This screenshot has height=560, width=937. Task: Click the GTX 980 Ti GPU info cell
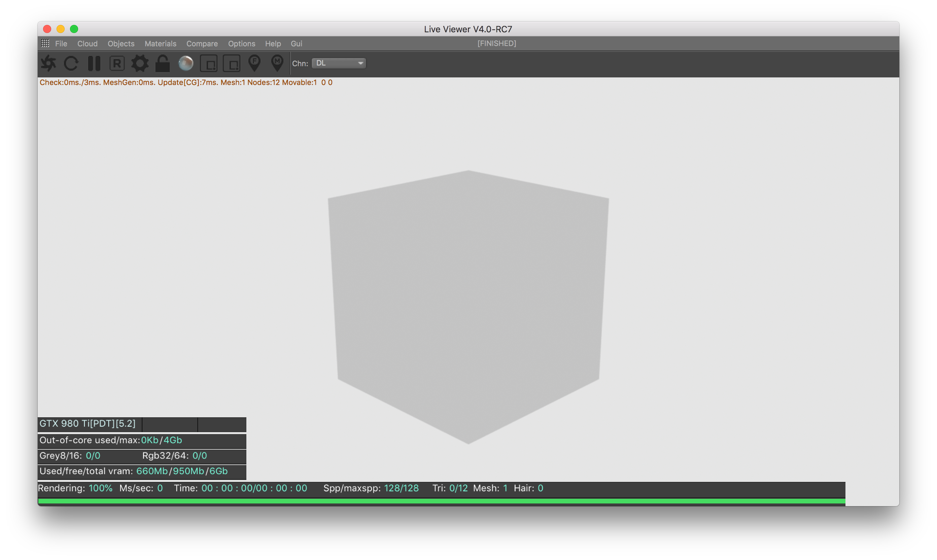click(x=90, y=424)
